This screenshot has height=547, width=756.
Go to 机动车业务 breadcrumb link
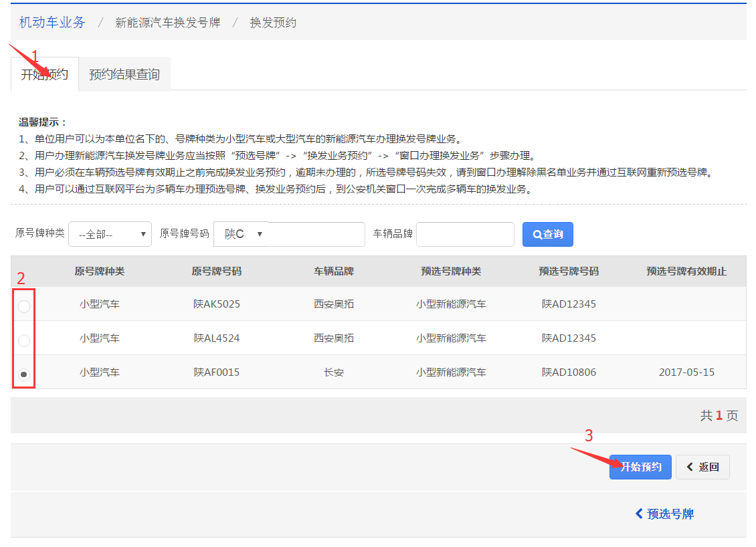click(52, 22)
